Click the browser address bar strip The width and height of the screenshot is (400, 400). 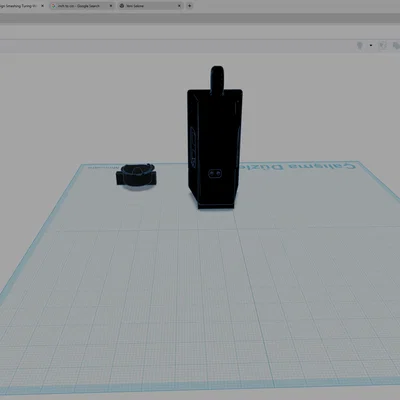tap(200, 18)
